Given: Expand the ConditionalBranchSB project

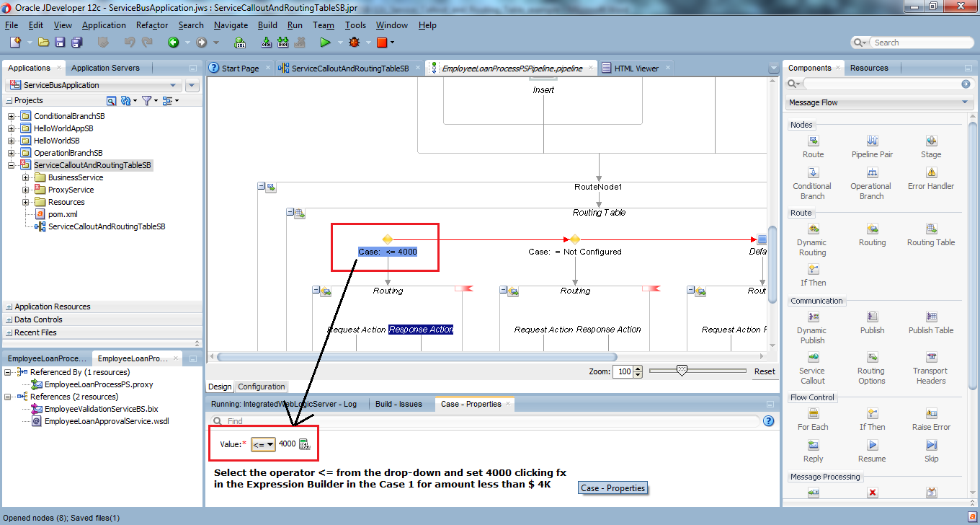Looking at the screenshot, I should pyautogui.click(x=12, y=116).
